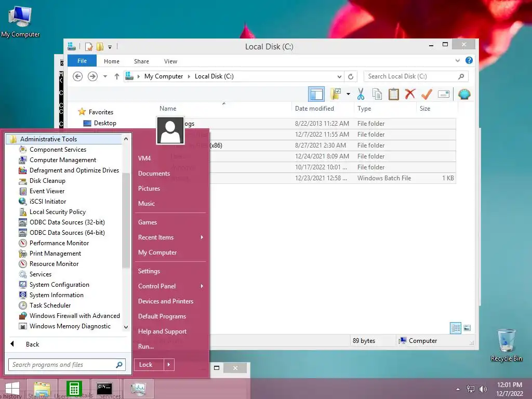
Task: Click the blue Help question mark icon
Action: coord(469,60)
